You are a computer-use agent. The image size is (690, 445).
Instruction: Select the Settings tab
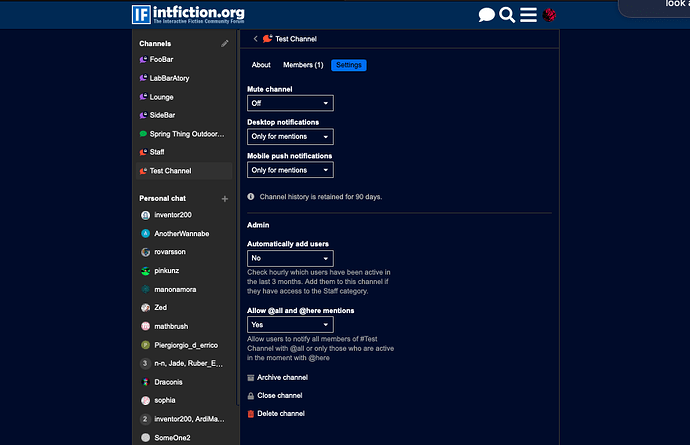click(349, 65)
